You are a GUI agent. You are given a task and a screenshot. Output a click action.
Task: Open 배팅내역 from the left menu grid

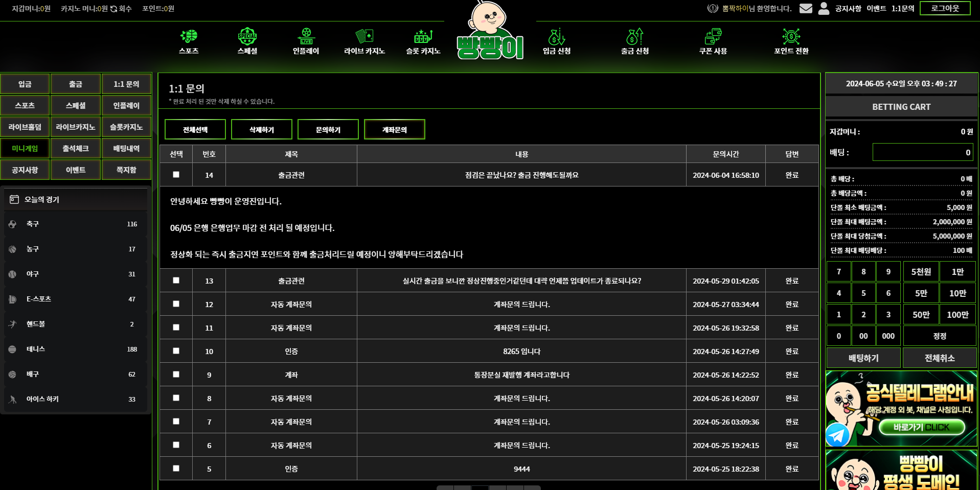click(x=126, y=149)
